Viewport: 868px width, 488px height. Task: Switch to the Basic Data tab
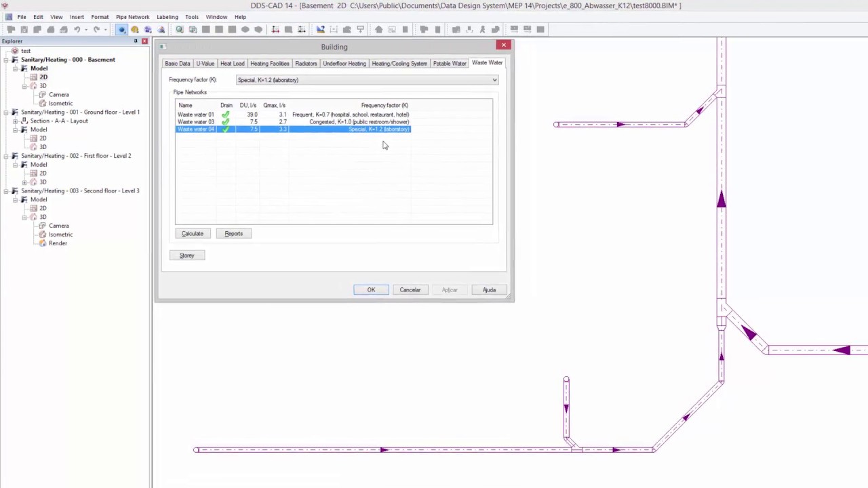pyautogui.click(x=178, y=64)
